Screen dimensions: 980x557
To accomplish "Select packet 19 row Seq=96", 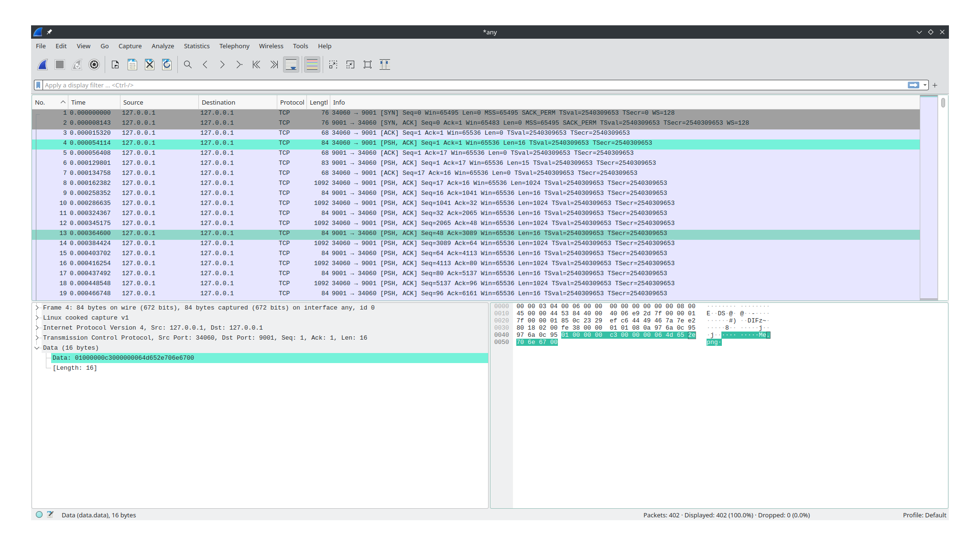I will point(476,293).
